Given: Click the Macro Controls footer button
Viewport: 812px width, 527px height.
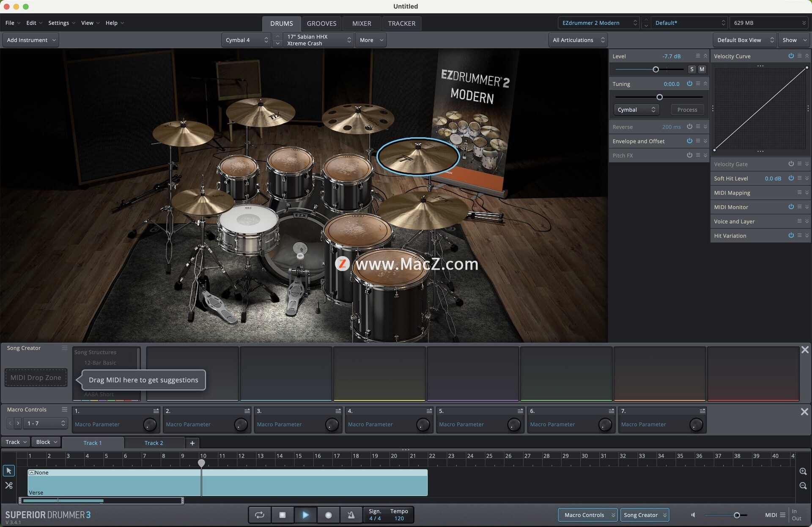Looking at the screenshot, I should tap(588, 515).
